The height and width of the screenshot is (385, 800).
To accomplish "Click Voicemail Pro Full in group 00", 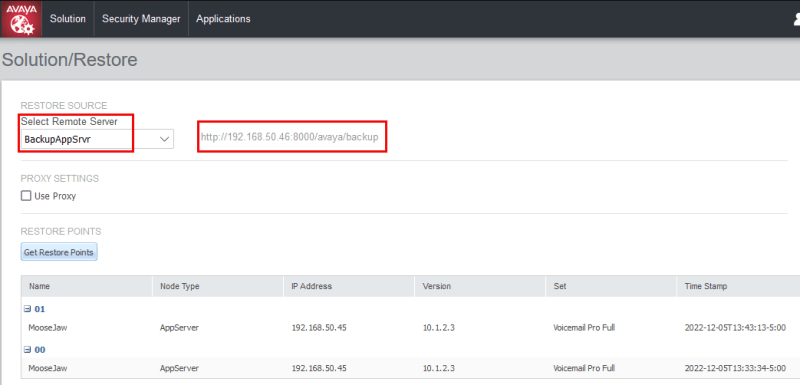I will (x=584, y=368).
